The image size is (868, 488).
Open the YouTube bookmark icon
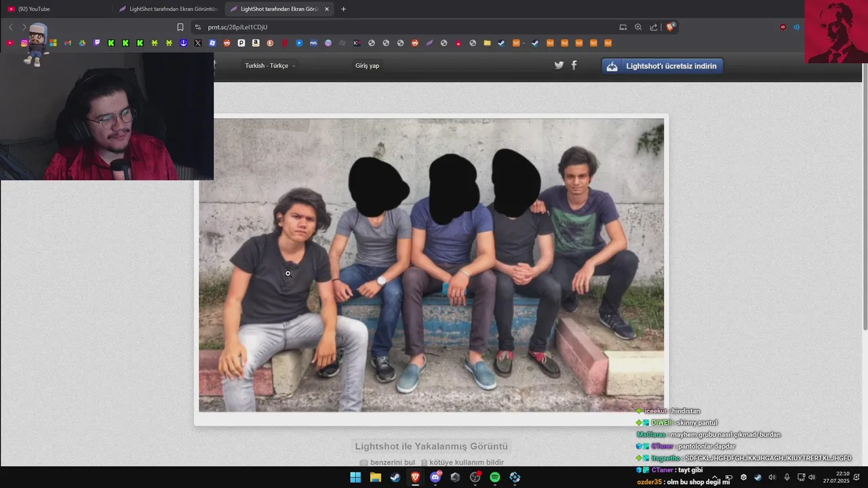pos(9,43)
